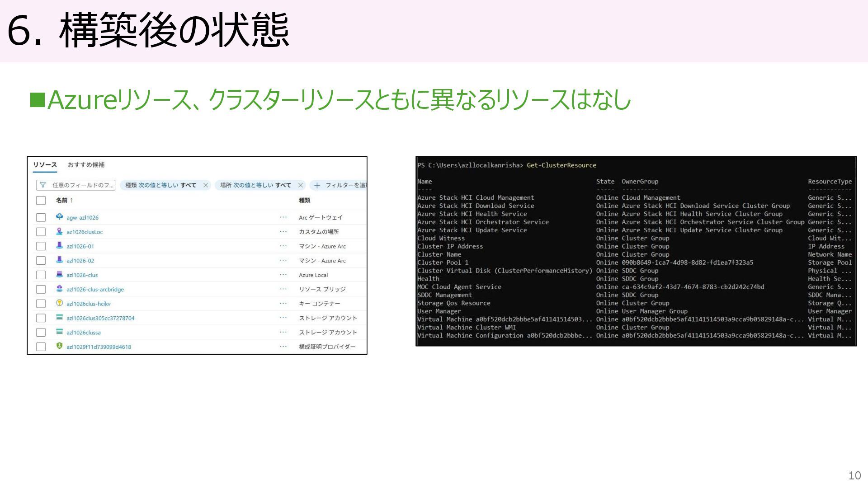
Task: Open the azl1026clus305cc37278704 storage account link
Action: (100, 318)
